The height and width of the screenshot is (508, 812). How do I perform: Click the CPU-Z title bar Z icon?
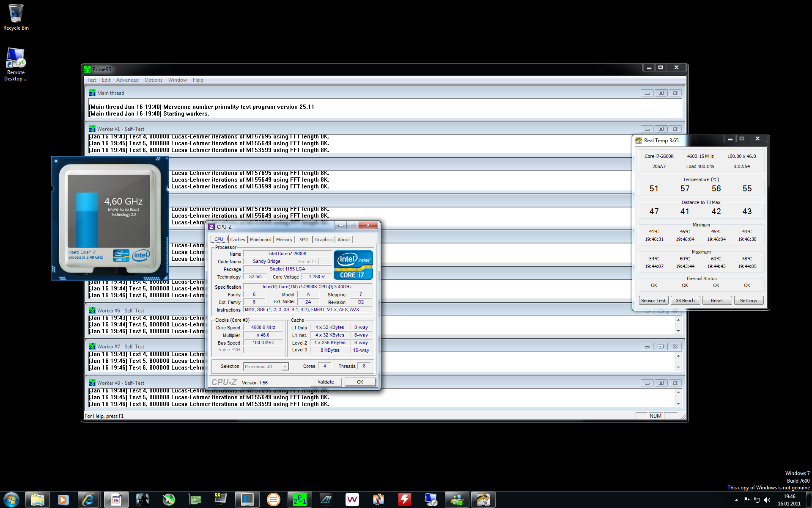211,226
